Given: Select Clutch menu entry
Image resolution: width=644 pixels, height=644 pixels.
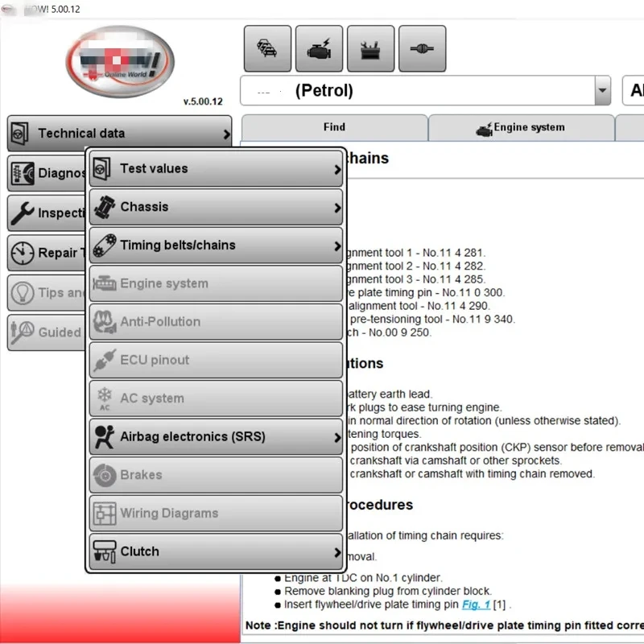Looking at the screenshot, I should click(x=216, y=551).
